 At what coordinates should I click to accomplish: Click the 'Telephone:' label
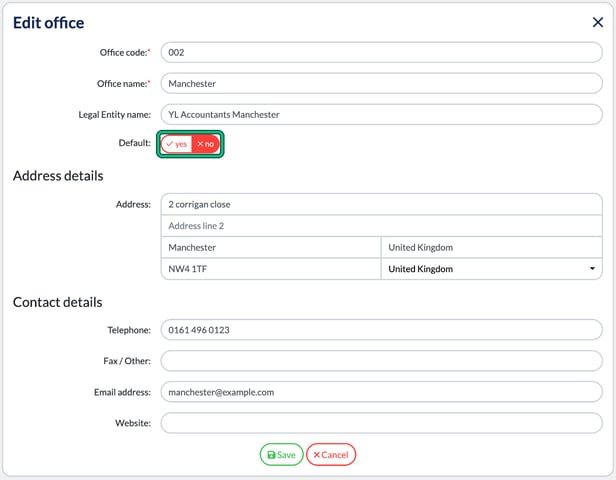point(129,330)
